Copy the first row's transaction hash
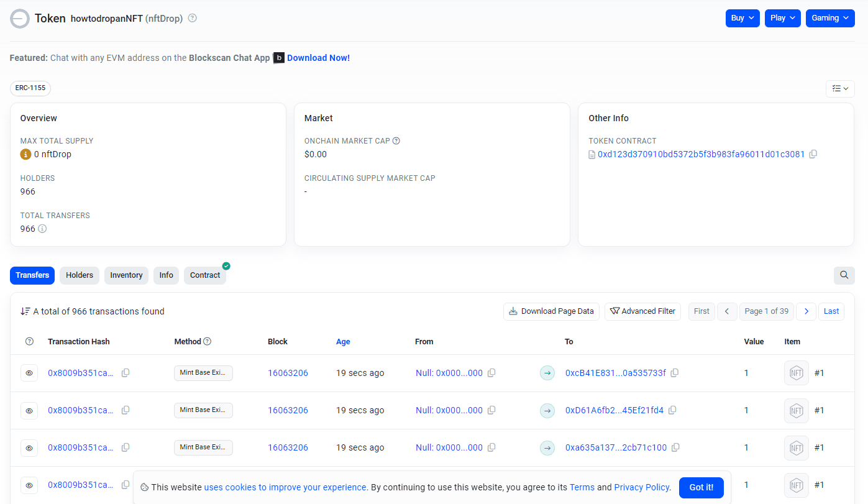Image resolution: width=868 pixels, height=504 pixels. [x=126, y=373]
